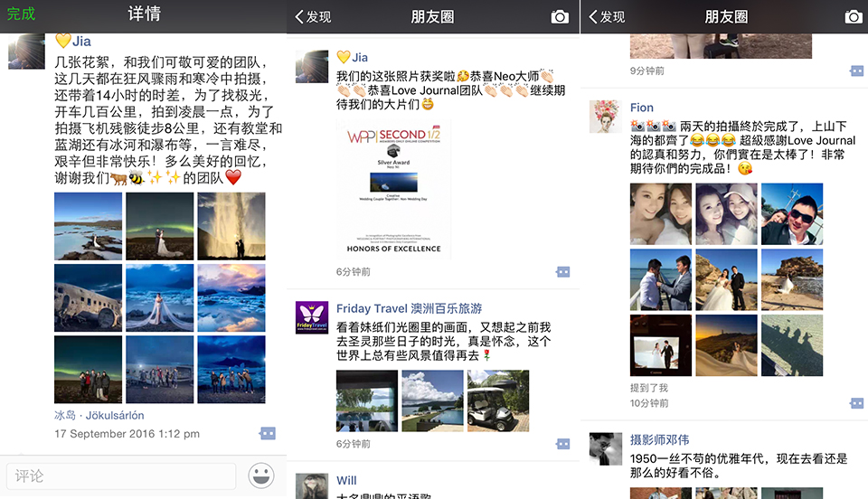View the team photo by glacier lagoon
868x499 pixels.
coord(231,370)
